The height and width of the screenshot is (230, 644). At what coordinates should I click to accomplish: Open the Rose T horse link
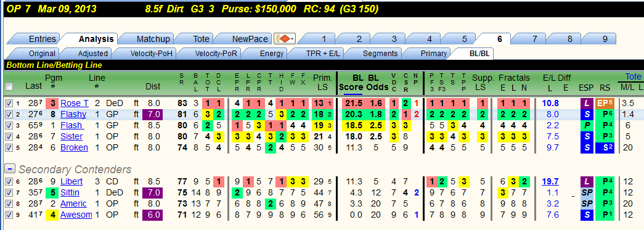point(75,103)
